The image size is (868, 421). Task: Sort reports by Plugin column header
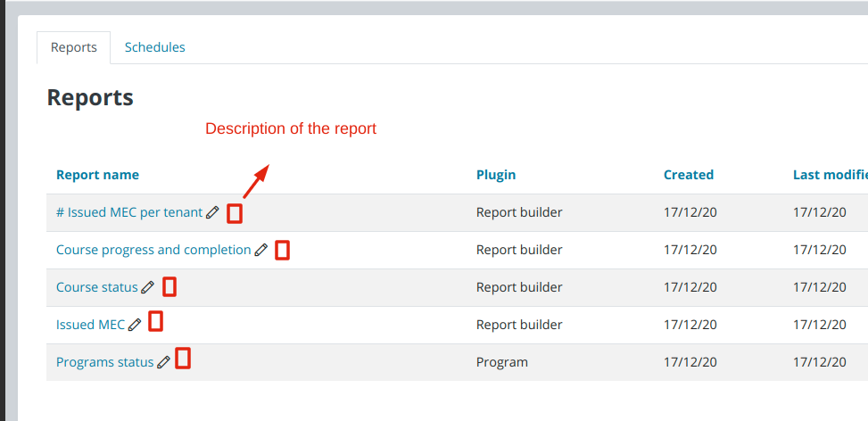point(496,175)
